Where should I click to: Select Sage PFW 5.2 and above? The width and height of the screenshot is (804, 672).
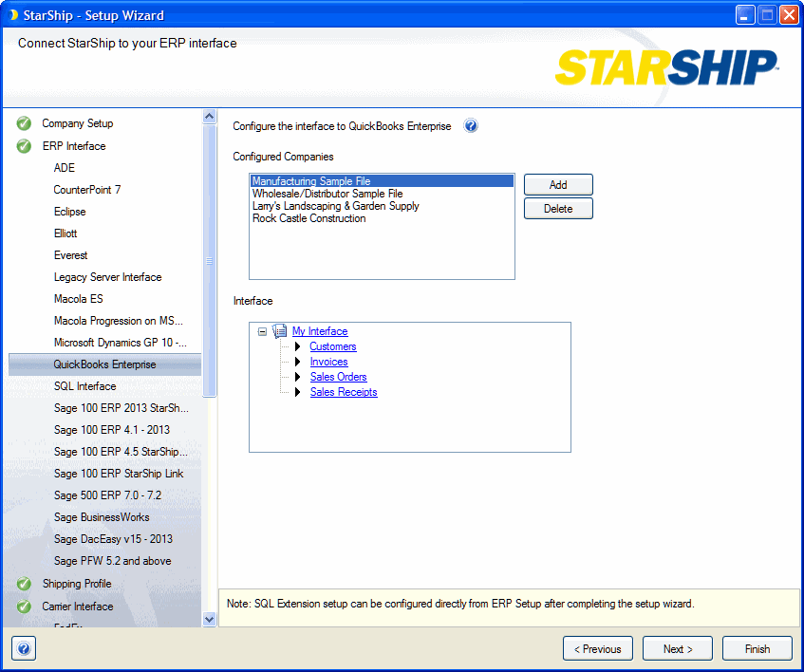[113, 561]
